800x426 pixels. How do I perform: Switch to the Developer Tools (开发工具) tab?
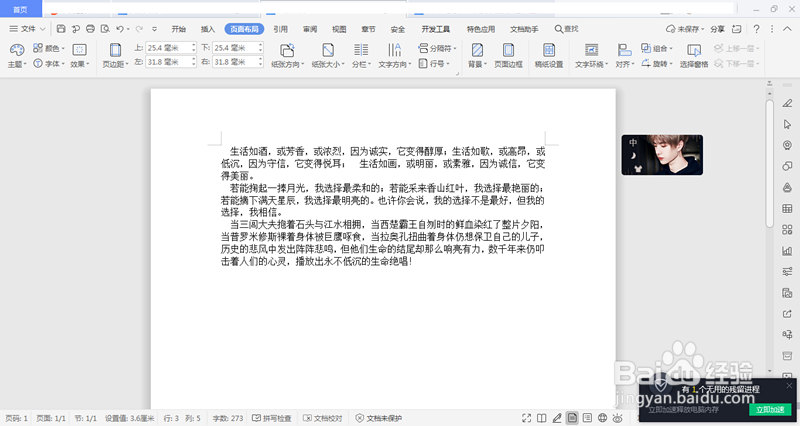[x=436, y=29]
